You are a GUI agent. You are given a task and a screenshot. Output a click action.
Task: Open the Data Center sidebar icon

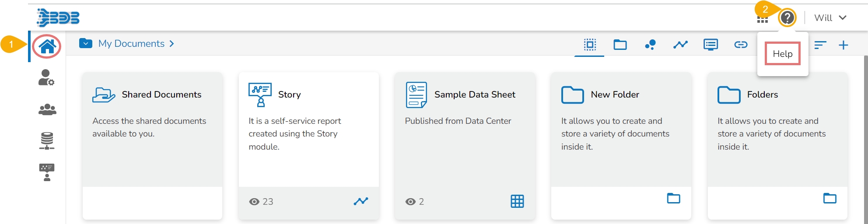[47, 141]
